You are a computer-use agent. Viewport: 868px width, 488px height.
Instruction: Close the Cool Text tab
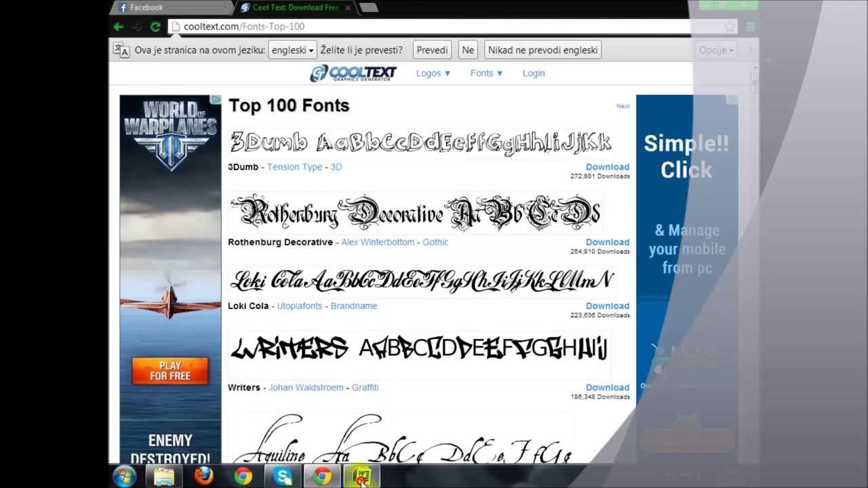coord(348,7)
